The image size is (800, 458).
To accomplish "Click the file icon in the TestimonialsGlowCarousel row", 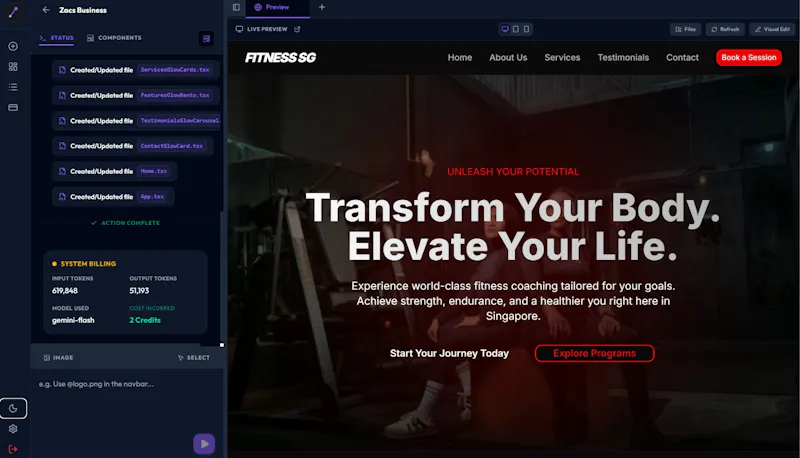I will 62,121.
